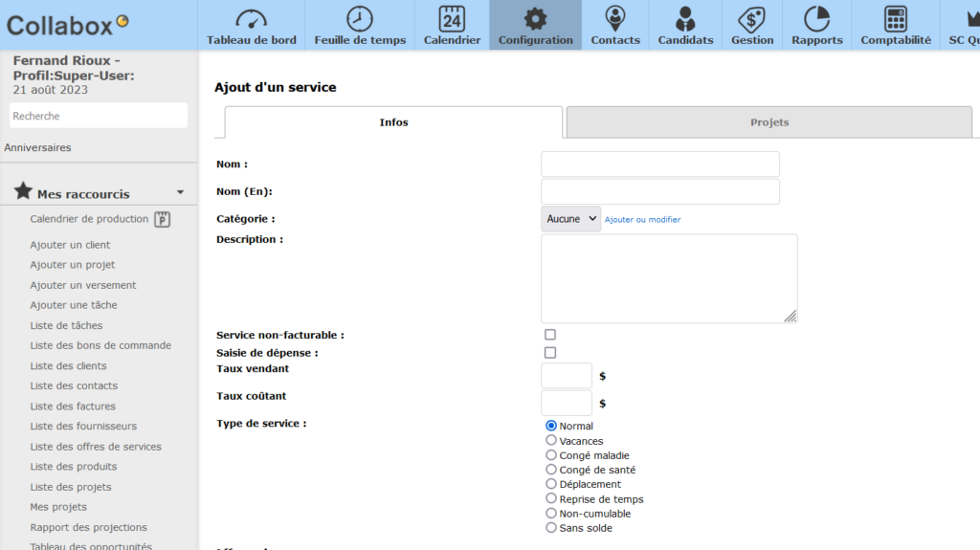Collapse the Mes raccourcis section arrow
Image resolution: width=980 pixels, height=550 pixels.
pyautogui.click(x=180, y=193)
